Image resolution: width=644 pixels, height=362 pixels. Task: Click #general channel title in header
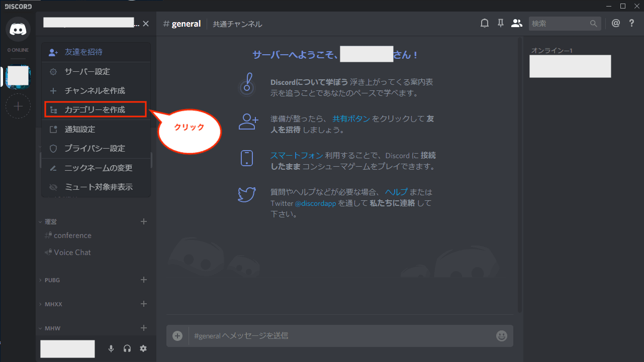181,24
